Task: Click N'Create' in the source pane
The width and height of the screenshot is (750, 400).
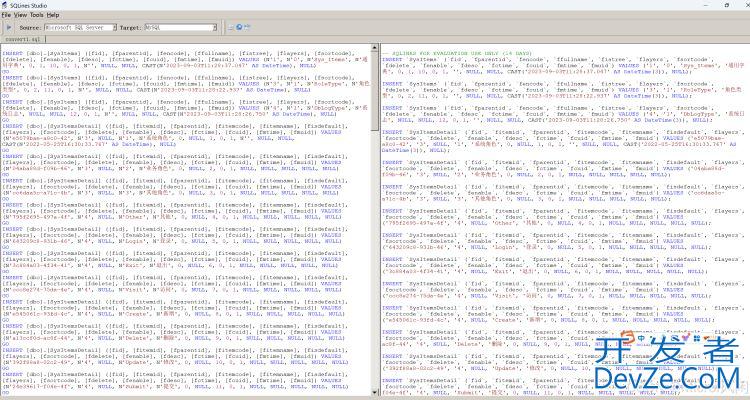Action: coord(133,314)
